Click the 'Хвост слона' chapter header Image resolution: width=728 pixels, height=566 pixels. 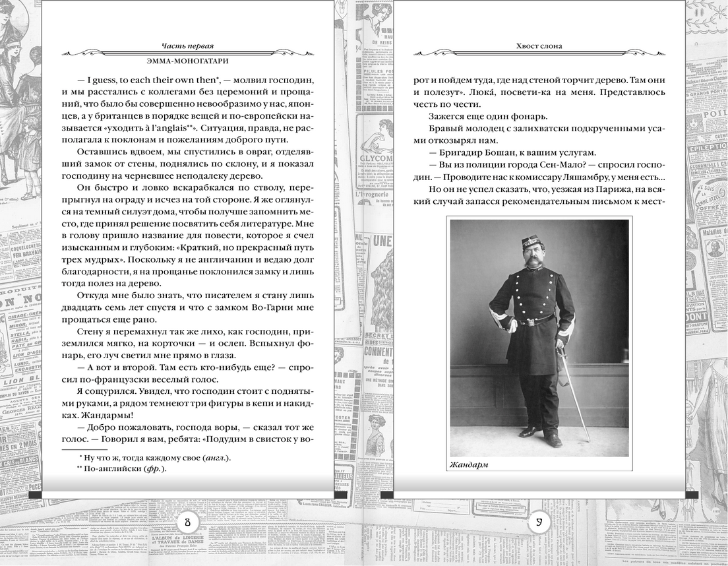click(x=539, y=46)
